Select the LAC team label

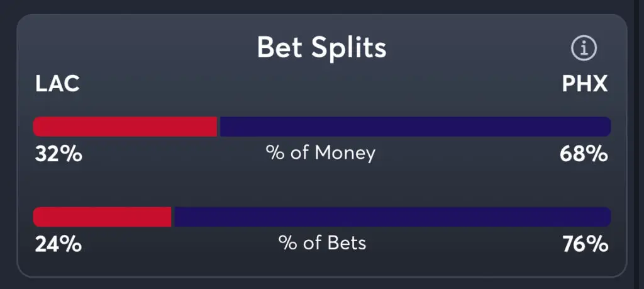tap(57, 84)
